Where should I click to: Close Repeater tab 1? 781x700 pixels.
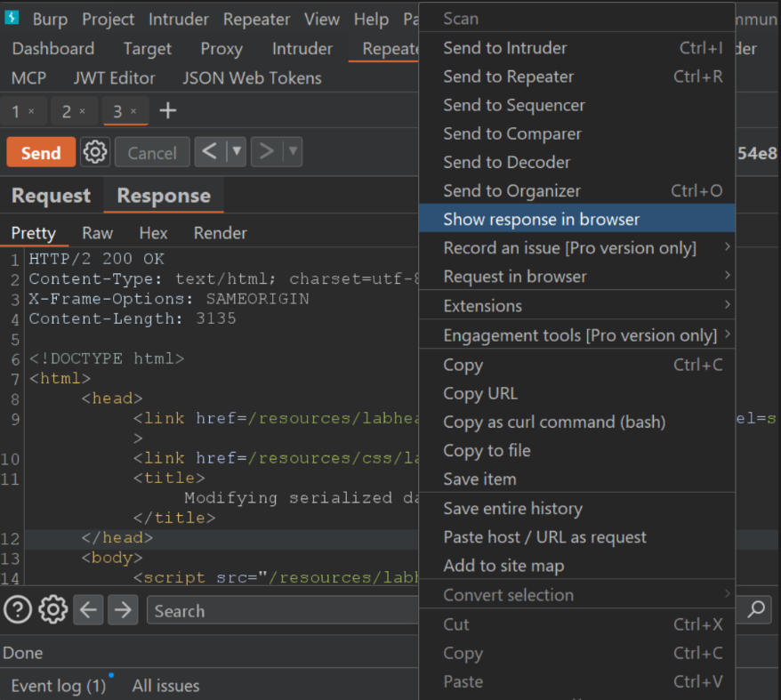pos(31,111)
